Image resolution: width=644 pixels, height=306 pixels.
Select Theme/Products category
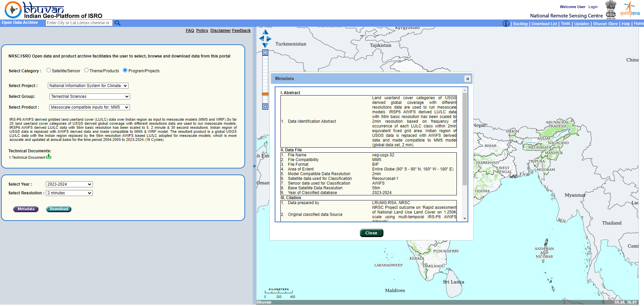point(87,70)
